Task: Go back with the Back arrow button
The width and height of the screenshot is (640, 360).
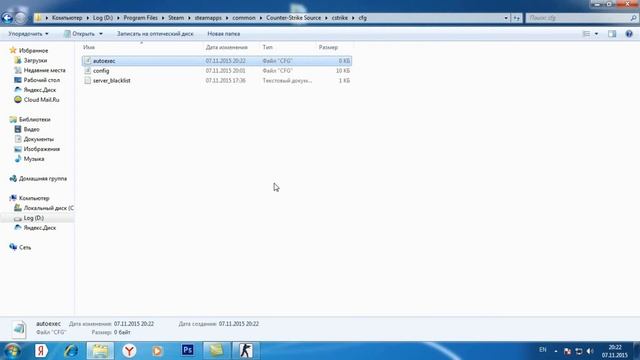Action: pos(7,18)
